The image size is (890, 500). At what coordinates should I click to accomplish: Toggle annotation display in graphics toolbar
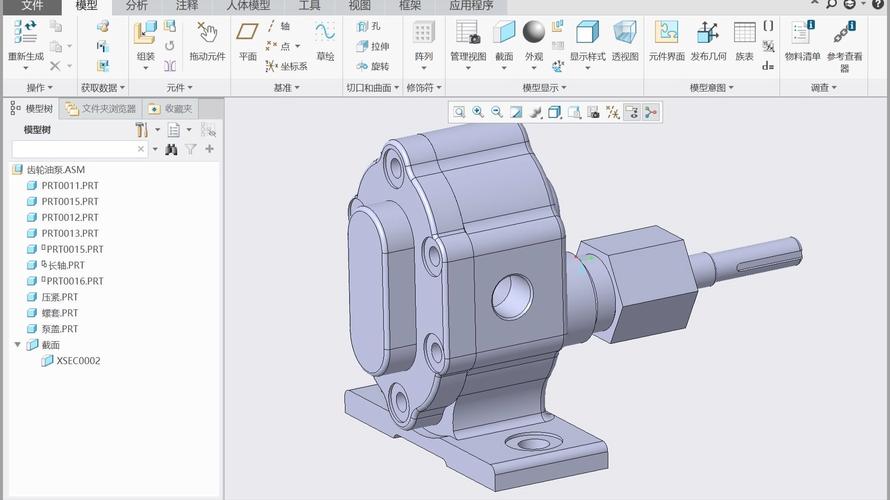[x=632, y=112]
